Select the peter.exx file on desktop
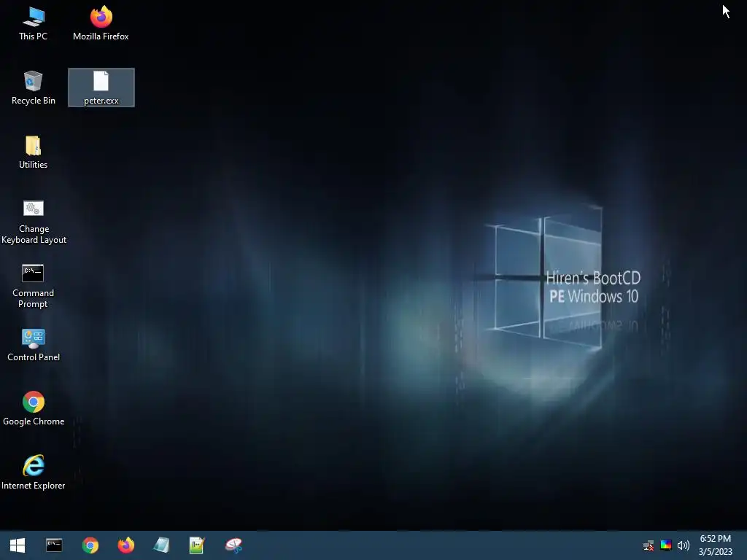Image resolution: width=747 pixels, height=560 pixels. tap(101, 87)
